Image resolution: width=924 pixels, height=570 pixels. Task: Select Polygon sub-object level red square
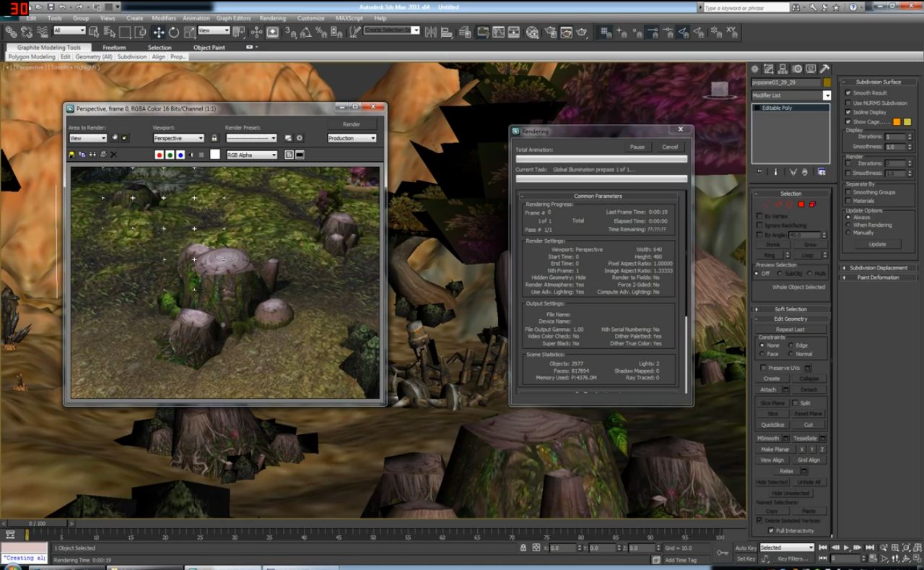(801, 204)
